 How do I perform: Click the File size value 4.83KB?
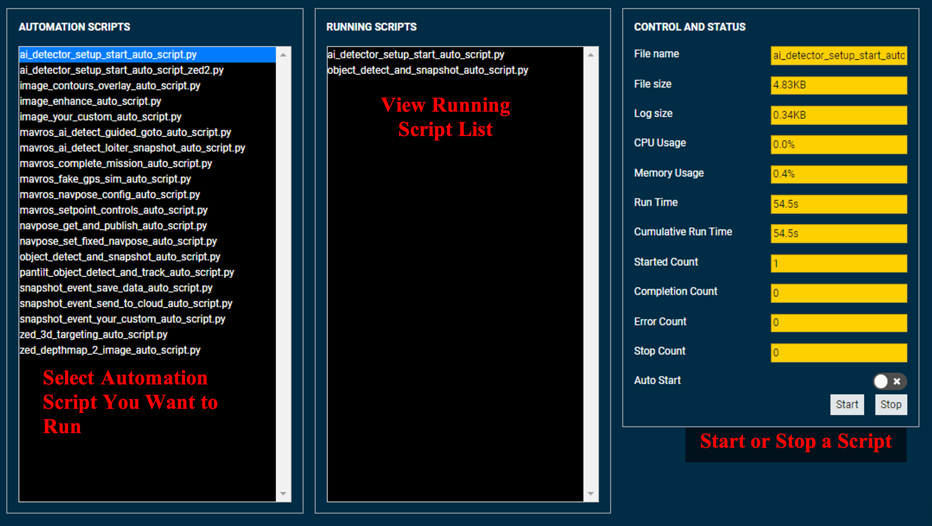tap(839, 85)
